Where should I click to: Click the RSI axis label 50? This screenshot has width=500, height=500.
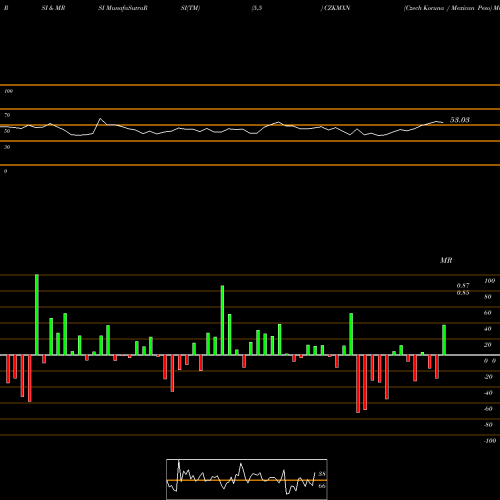click(x=7, y=131)
